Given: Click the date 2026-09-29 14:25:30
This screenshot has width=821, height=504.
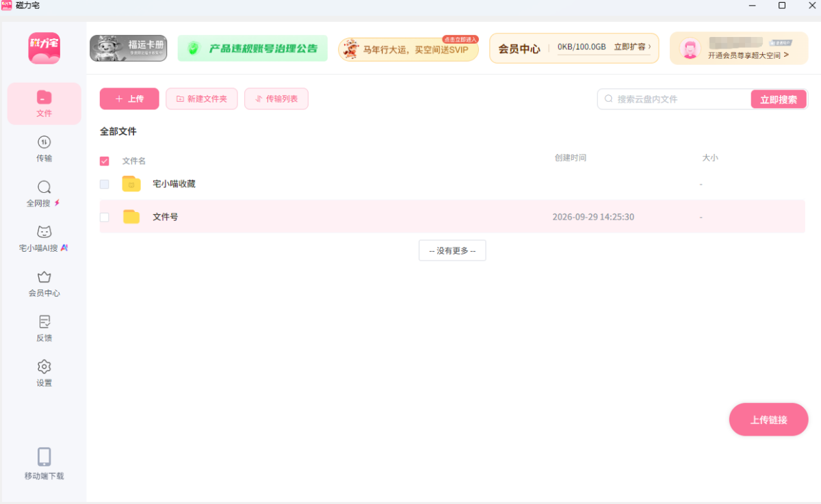Looking at the screenshot, I should click(x=593, y=217).
